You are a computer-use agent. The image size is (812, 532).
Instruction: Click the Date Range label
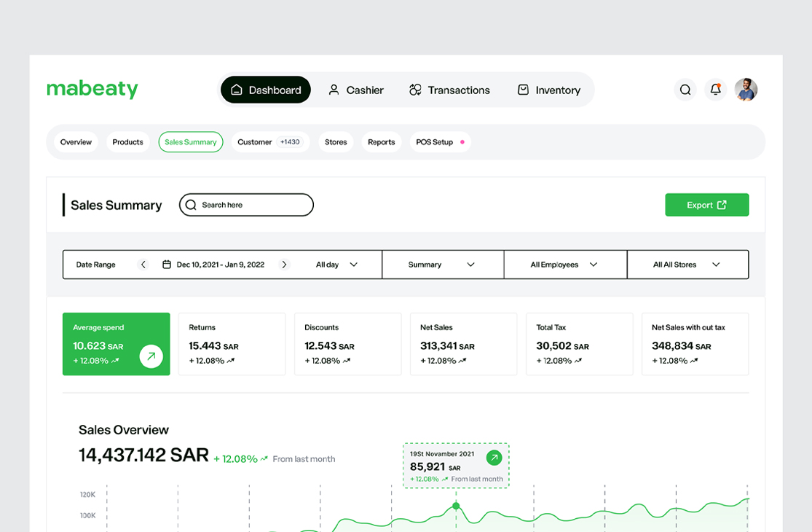(96, 265)
